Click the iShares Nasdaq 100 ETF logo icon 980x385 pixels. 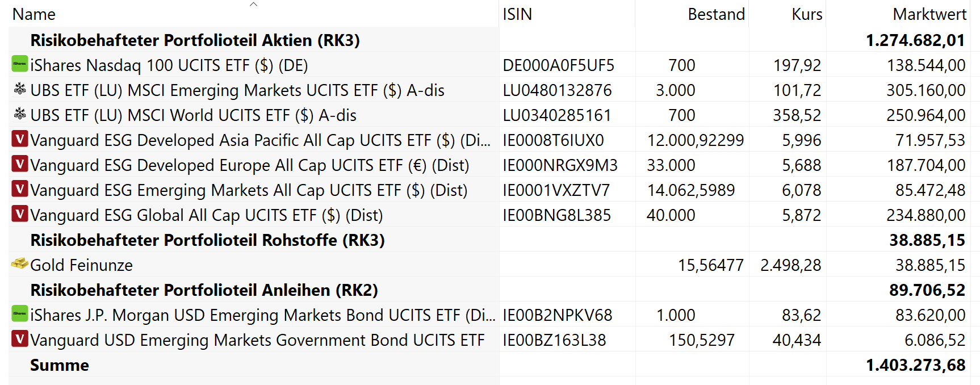(20, 64)
